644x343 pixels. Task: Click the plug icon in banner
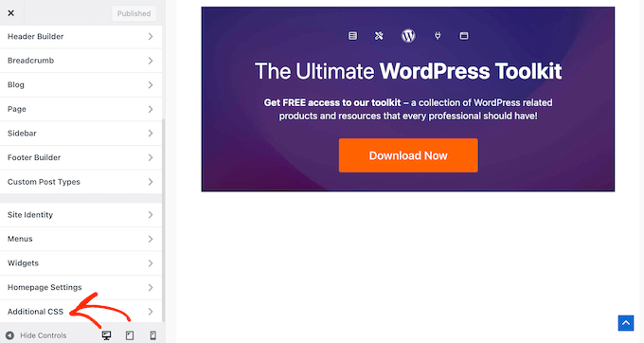coord(438,36)
